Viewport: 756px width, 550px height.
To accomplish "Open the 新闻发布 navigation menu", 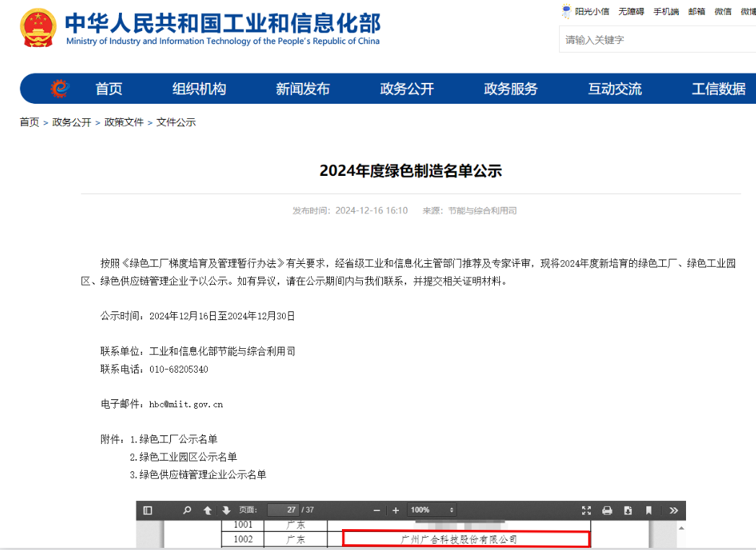I will point(302,89).
